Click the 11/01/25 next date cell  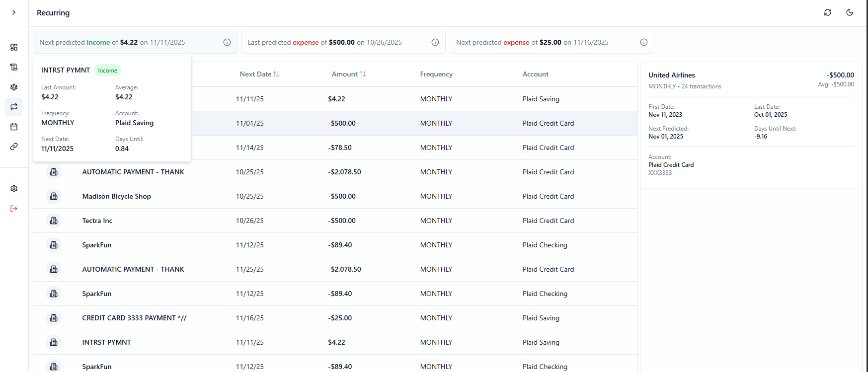(x=250, y=123)
